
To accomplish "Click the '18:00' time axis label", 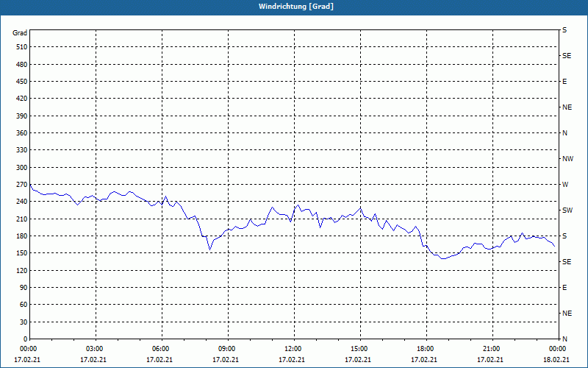I will 426,349.
